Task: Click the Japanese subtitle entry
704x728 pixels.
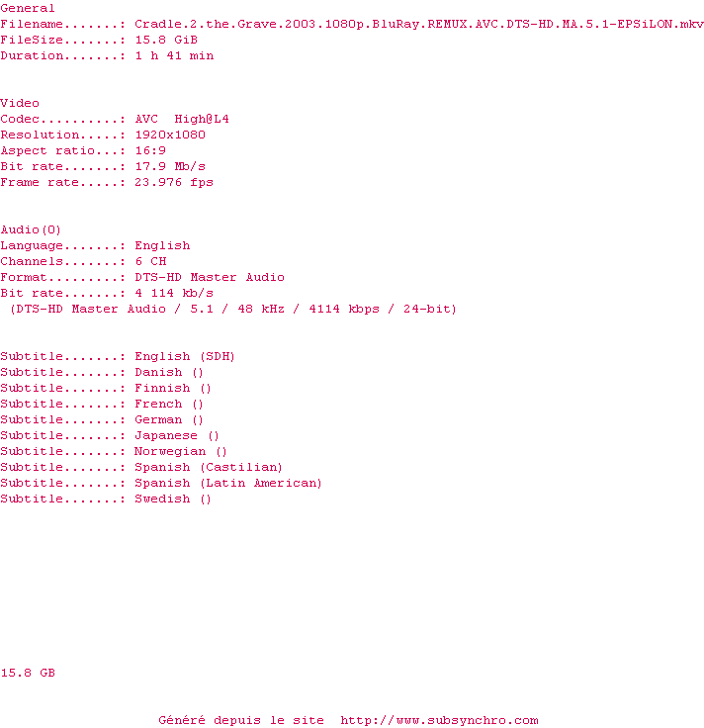Action: 110,435
